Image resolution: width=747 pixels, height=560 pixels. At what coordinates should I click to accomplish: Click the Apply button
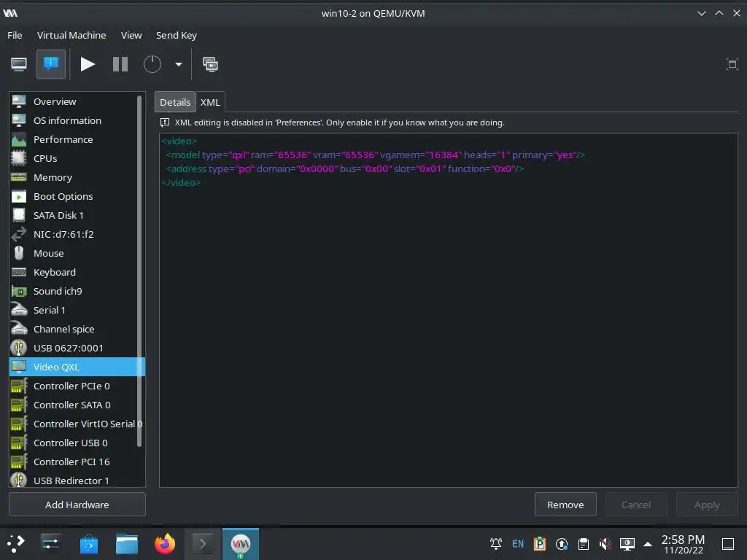point(707,505)
